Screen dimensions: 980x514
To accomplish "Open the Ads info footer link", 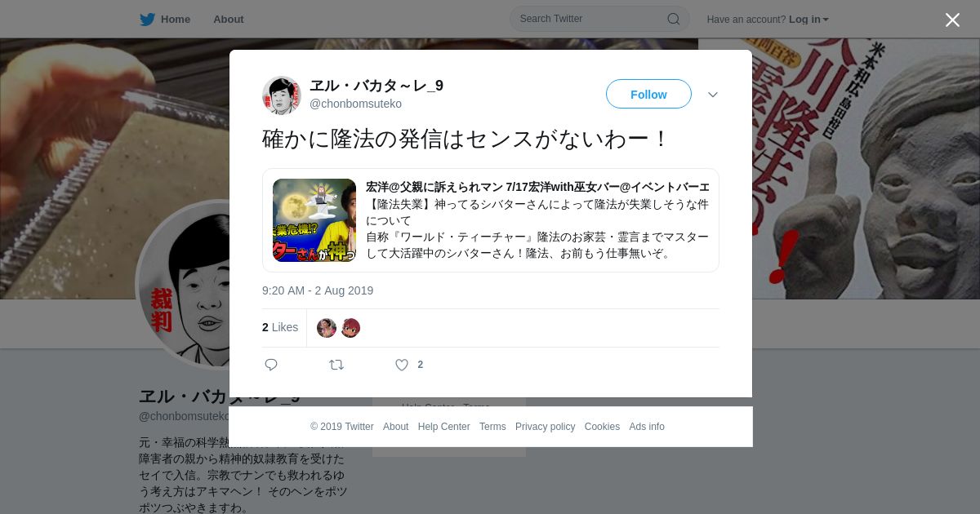I will (x=647, y=427).
